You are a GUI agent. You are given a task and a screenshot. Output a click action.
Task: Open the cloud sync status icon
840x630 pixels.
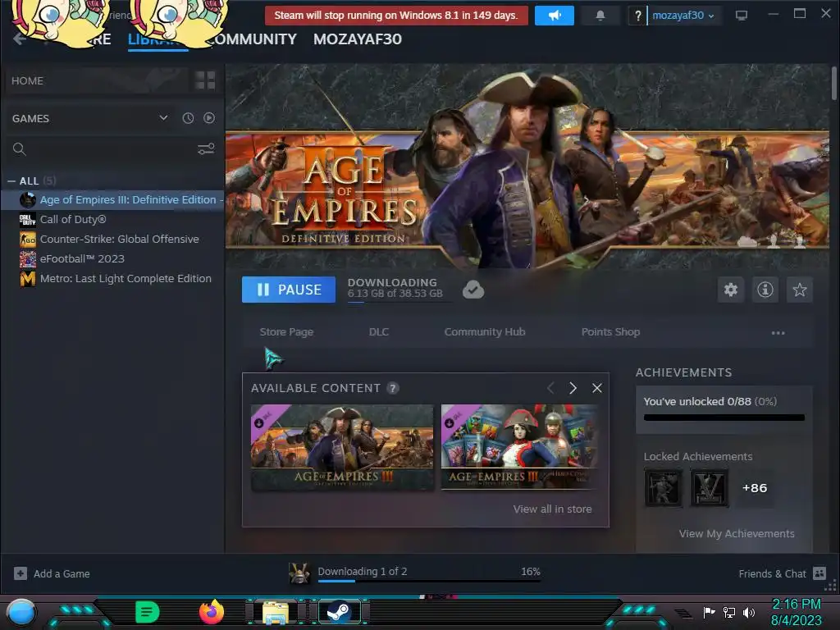tap(473, 290)
